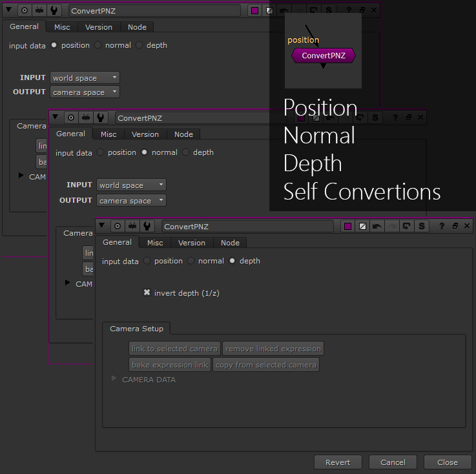
Task: Click copy from selected camera button
Action: click(x=266, y=365)
